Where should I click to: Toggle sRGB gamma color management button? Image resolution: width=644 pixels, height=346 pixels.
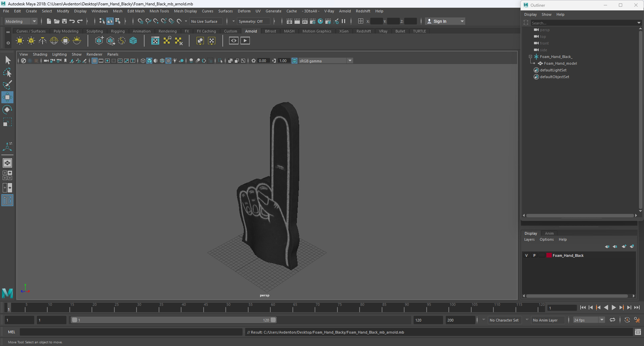294,61
